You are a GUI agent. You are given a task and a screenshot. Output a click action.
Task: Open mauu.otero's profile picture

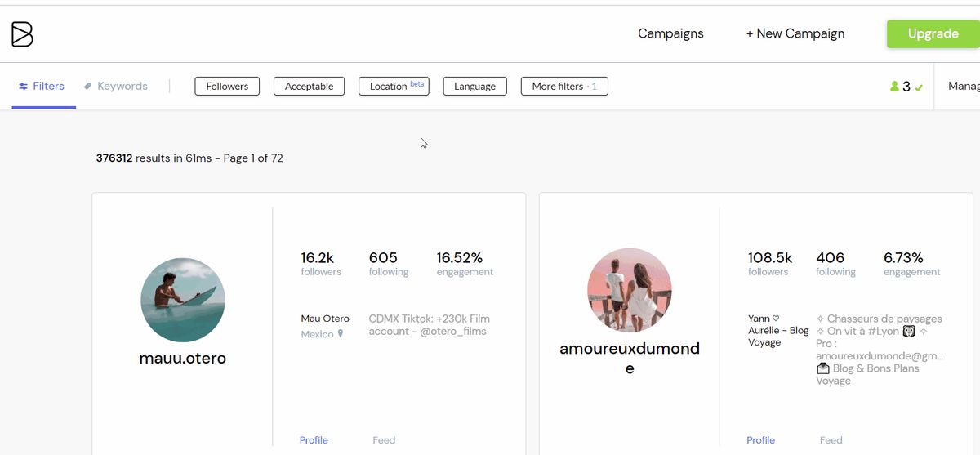[x=183, y=300]
